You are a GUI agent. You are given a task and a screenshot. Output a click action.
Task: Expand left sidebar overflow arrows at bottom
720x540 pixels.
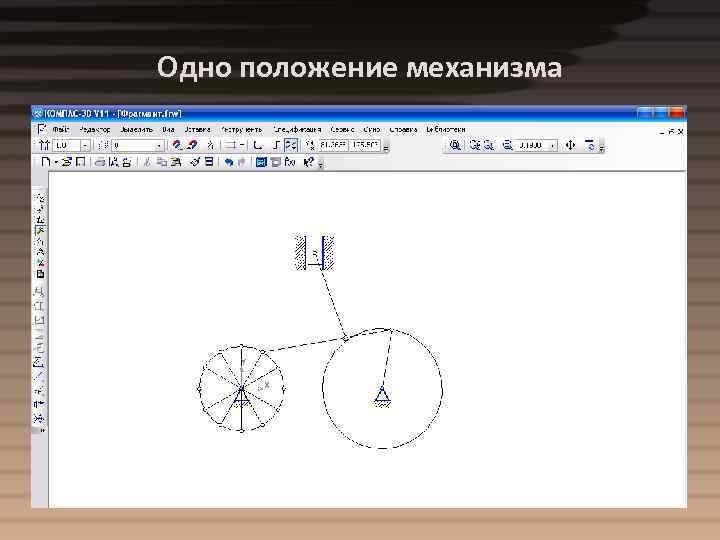tap(42, 431)
